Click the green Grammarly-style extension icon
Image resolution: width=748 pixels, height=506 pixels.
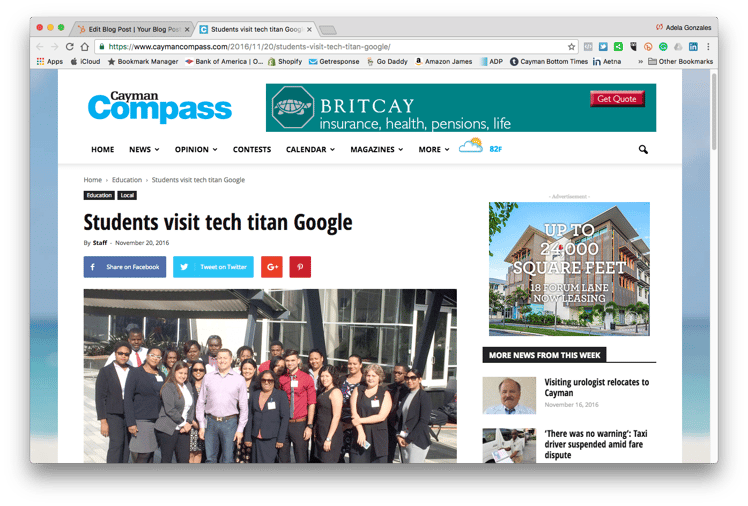[663, 47]
